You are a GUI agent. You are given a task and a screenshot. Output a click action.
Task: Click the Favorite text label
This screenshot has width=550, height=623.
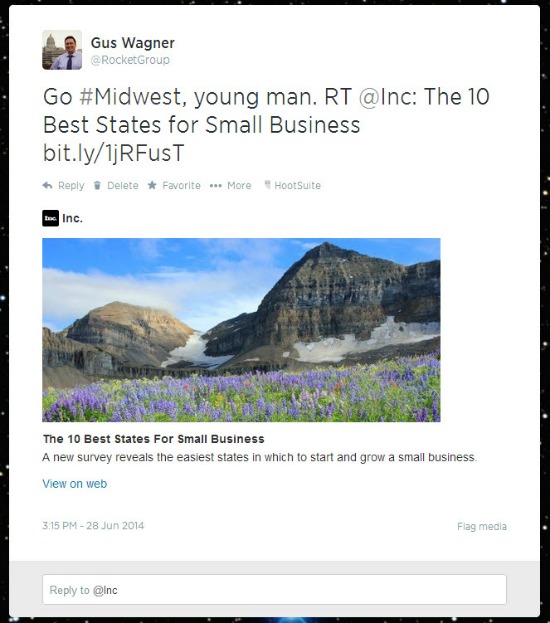[x=181, y=186]
